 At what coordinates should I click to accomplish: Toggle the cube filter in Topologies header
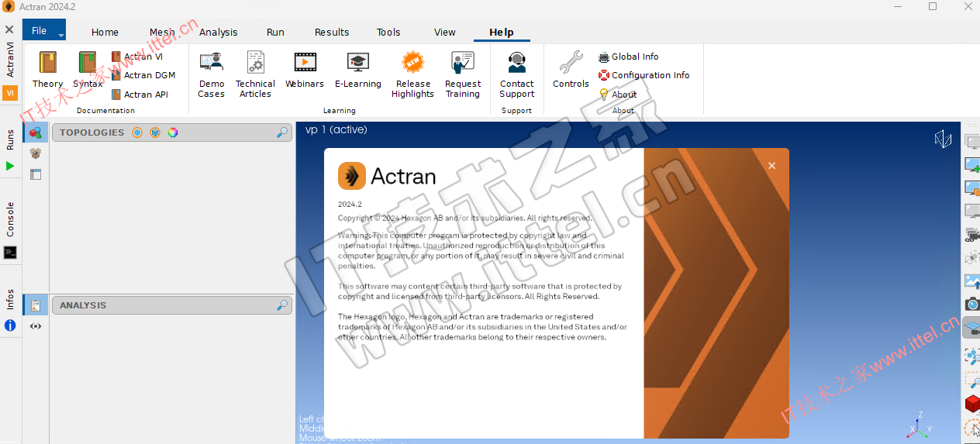coord(155,133)
